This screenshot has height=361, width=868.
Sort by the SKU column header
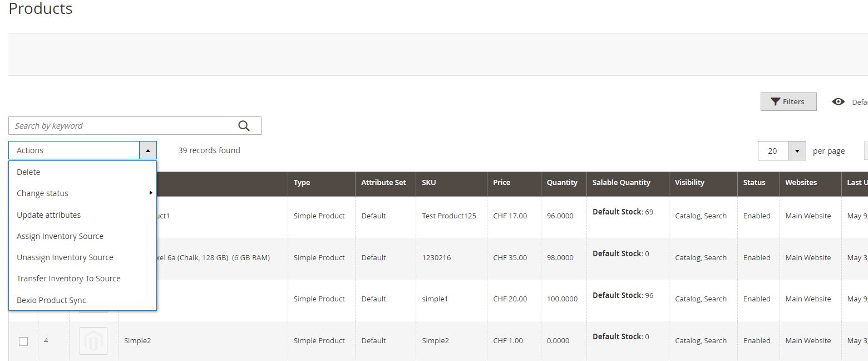click(428, 183)
